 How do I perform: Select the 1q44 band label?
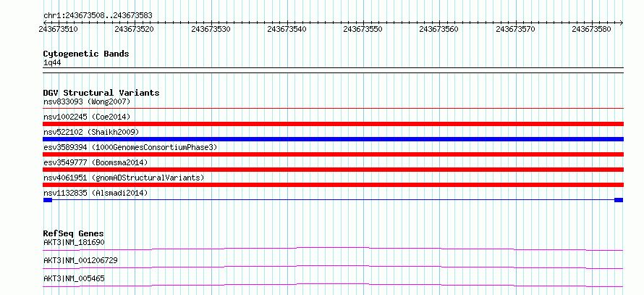pos(52,63)
